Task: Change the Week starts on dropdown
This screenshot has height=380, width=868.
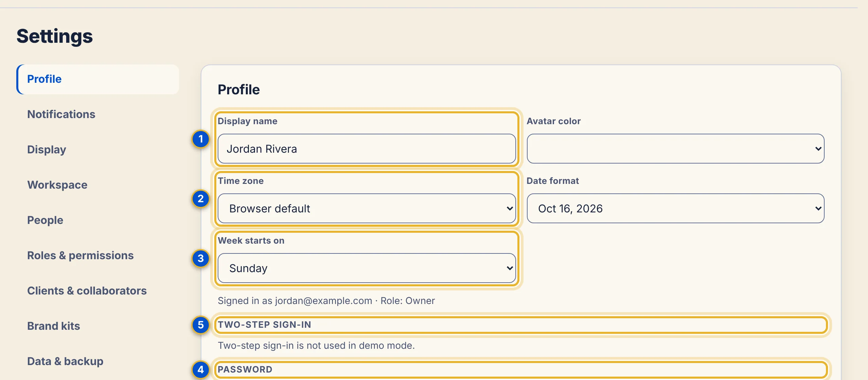Action: 367,268
